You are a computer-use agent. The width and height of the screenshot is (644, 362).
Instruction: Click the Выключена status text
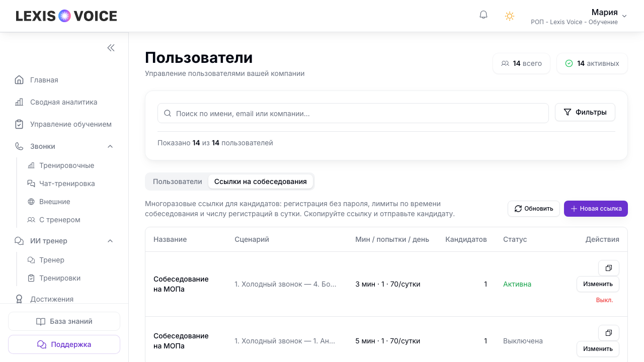point(523,341)
